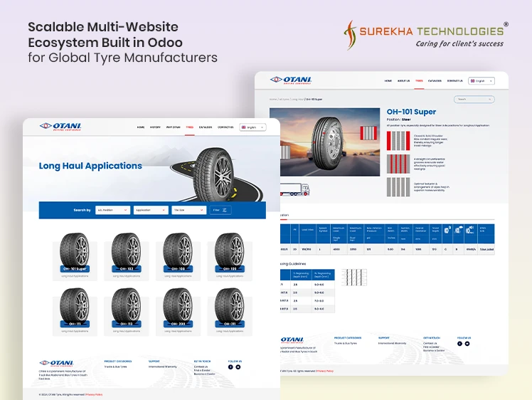Open CONTACT US in the Long Haul page menu
The image size is (532, 400).
225,127
